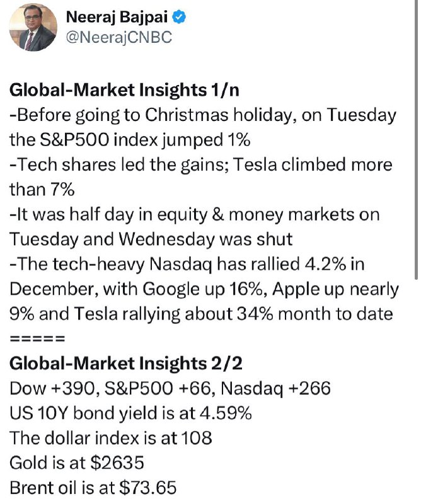The width and height of the screenshot is (421, 504).
Task: Click the 'Dow +390, S&P500 +66' line
Action: [170, 389]
